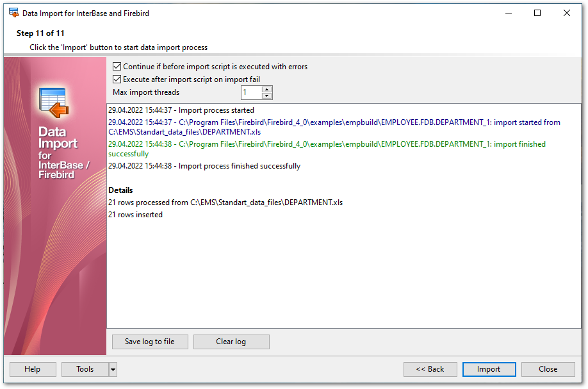
Task: Click the Data Import app icon in title bar
Action: coord(14,13)
